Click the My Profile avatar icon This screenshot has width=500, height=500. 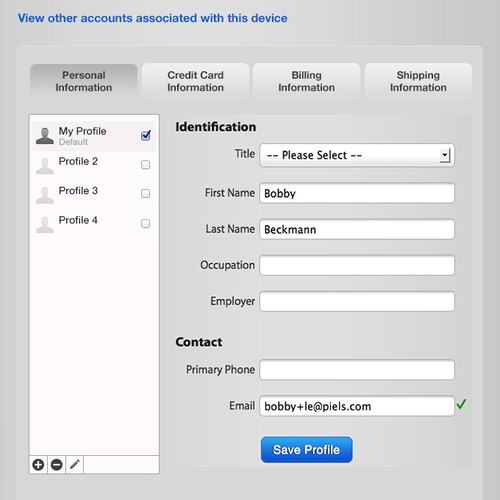click(45, 136)
